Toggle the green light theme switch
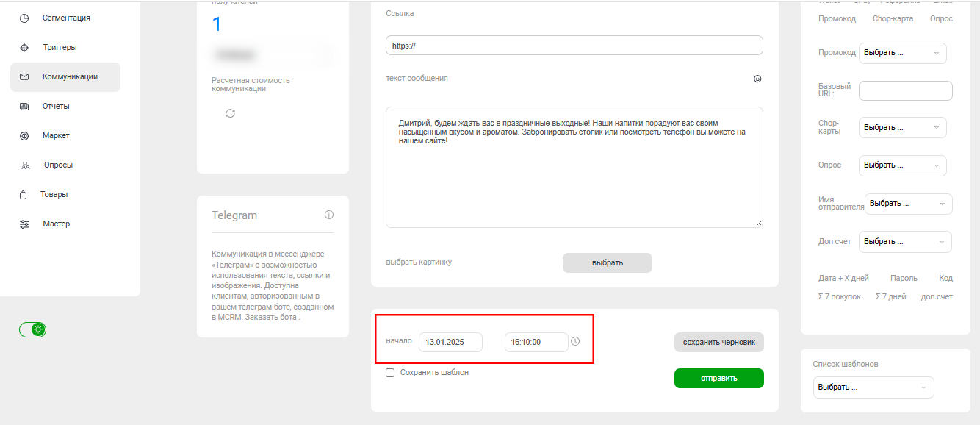The width and height of the screenshot is (980, 425). [33, 329]
